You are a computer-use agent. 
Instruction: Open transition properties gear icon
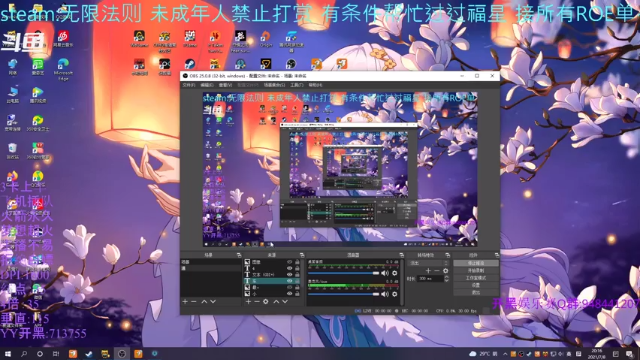[446, 271]
